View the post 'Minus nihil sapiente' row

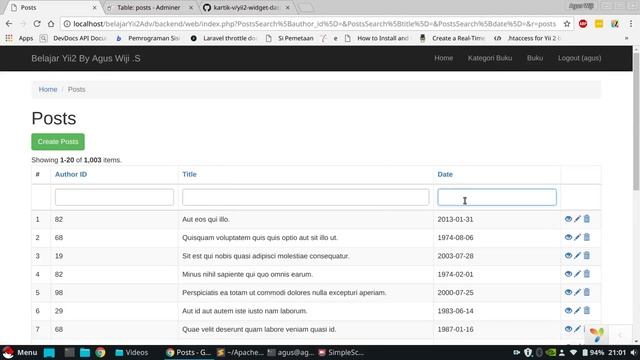(x=568, y=274)
